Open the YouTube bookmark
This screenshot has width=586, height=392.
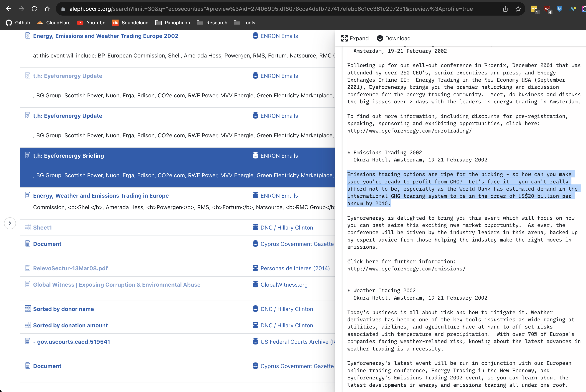(91, 23)
